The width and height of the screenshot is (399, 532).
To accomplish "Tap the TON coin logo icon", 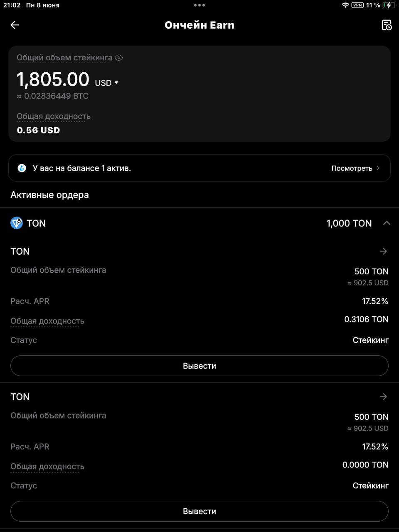I will [x=17, y=223].
